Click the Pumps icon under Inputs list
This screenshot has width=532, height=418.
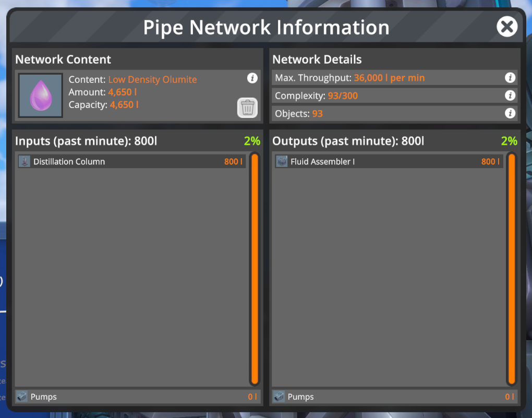pos(22,397)
